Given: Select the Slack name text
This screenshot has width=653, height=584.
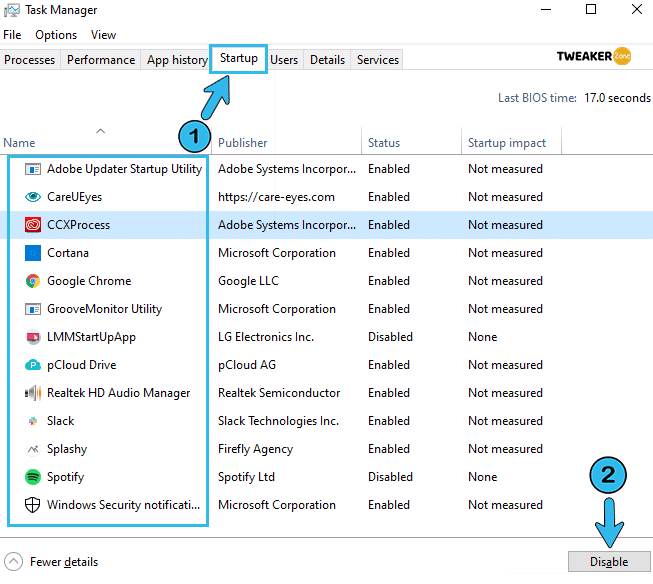Looking at the screenshot, I should pyautogui.click(x=60, y=421).
